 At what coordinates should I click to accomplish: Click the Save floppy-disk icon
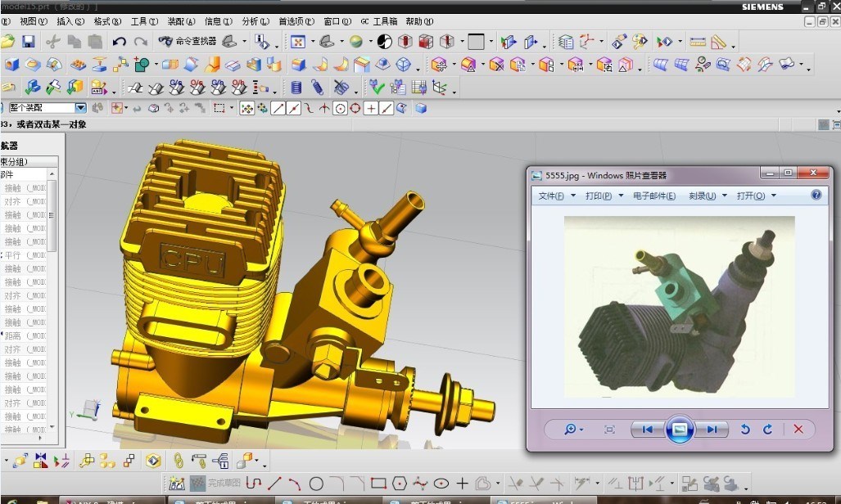(28, 41)
